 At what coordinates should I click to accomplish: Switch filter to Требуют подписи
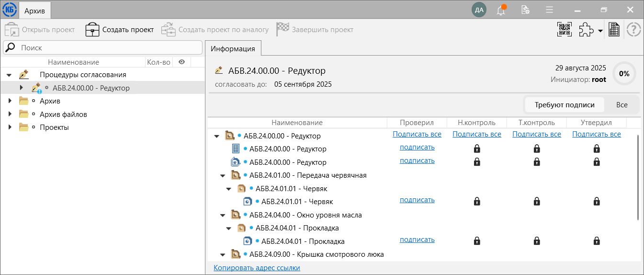565,105
